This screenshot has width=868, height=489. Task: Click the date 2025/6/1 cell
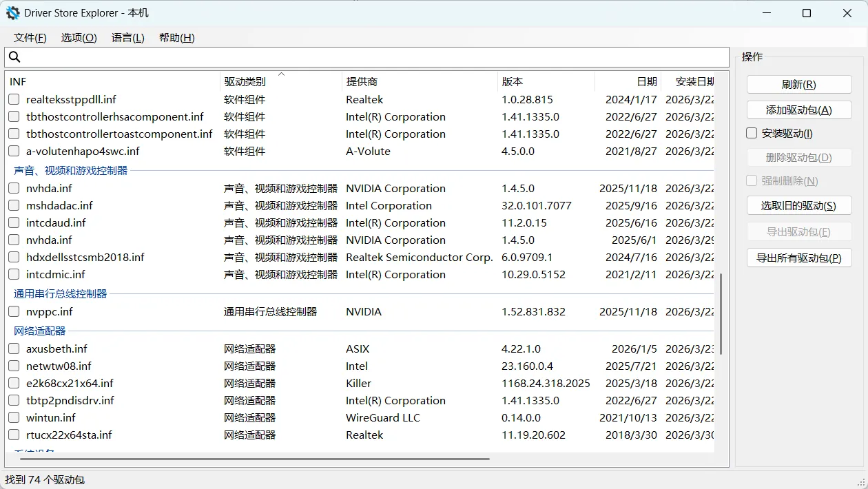coord(634,240)
